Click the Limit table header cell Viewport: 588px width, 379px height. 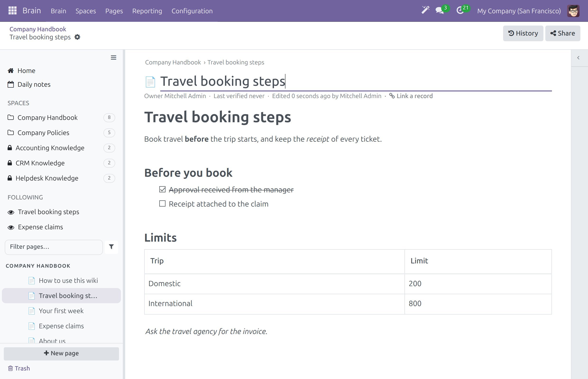click(x=478, y=261)
